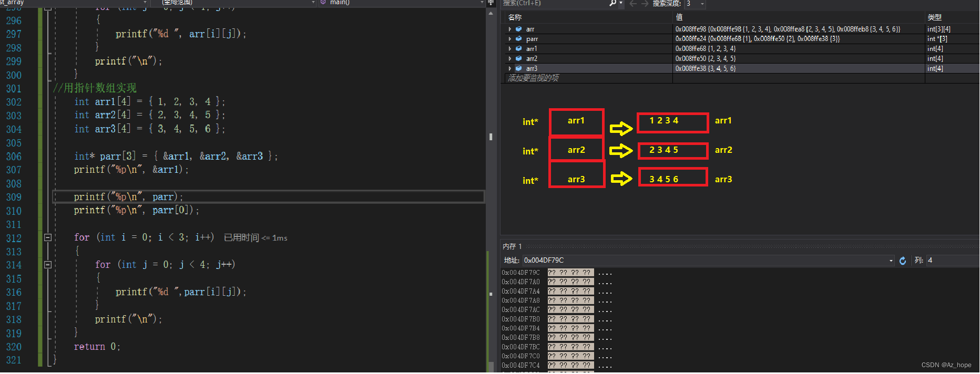Click the printf parr[0] line at 310

[x=137, y=210]
